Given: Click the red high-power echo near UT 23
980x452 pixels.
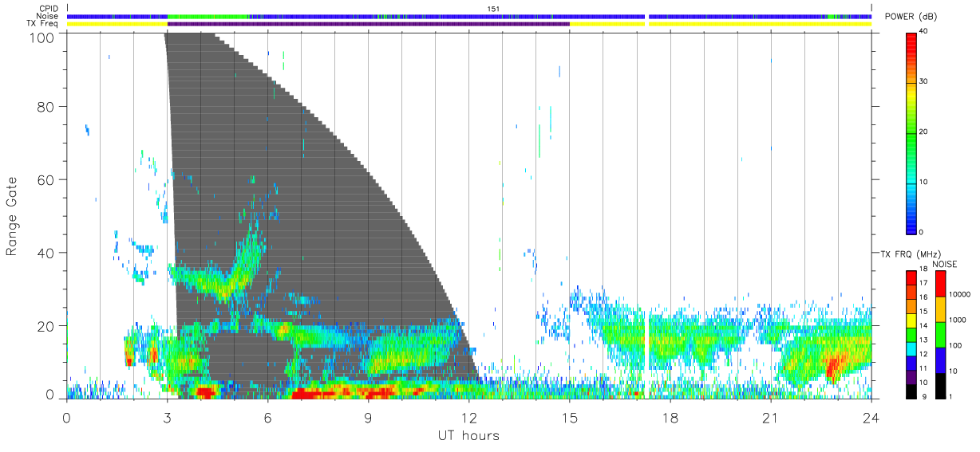Looking at the screenshot, I should coord(832,367).
